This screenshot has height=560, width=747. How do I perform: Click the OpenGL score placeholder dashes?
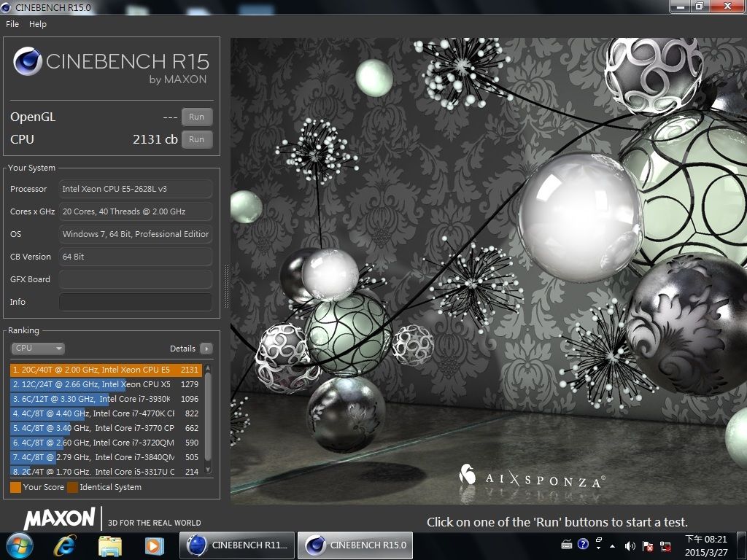(x=170, y=117)
